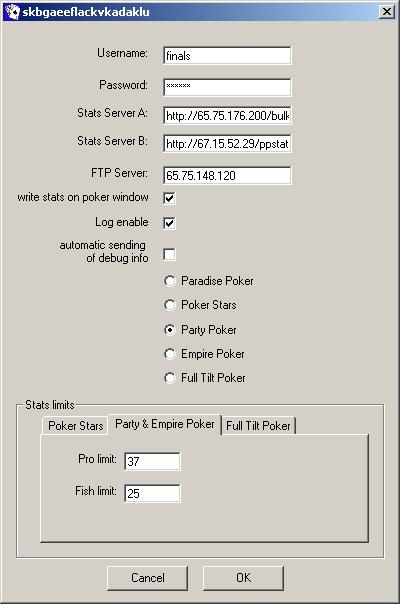The image size is (400, 606).
Task: Select the Party Poker radio button
Action: (x=170, y=330)
